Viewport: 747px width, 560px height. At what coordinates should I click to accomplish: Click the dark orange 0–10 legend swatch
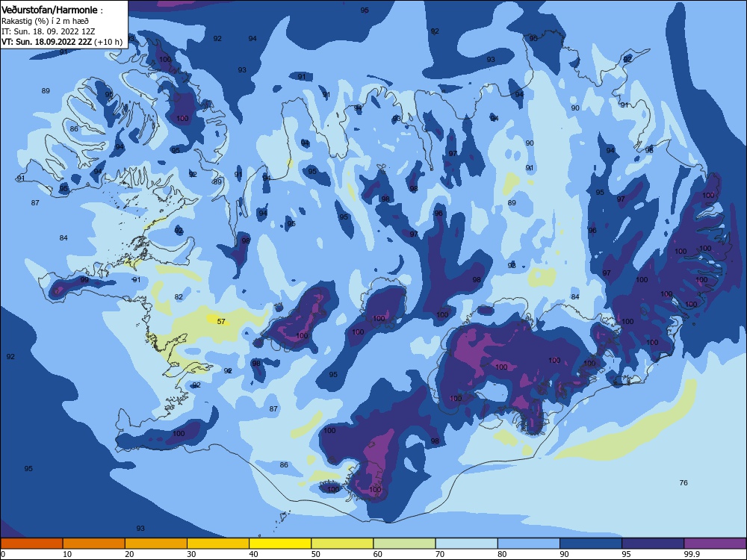(31, 544)
